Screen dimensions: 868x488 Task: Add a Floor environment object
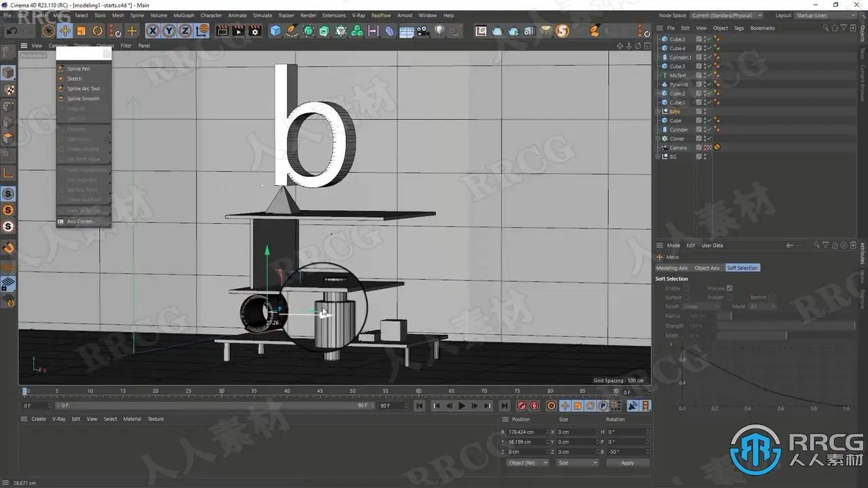pyautogui.click(x=406, y=30)
